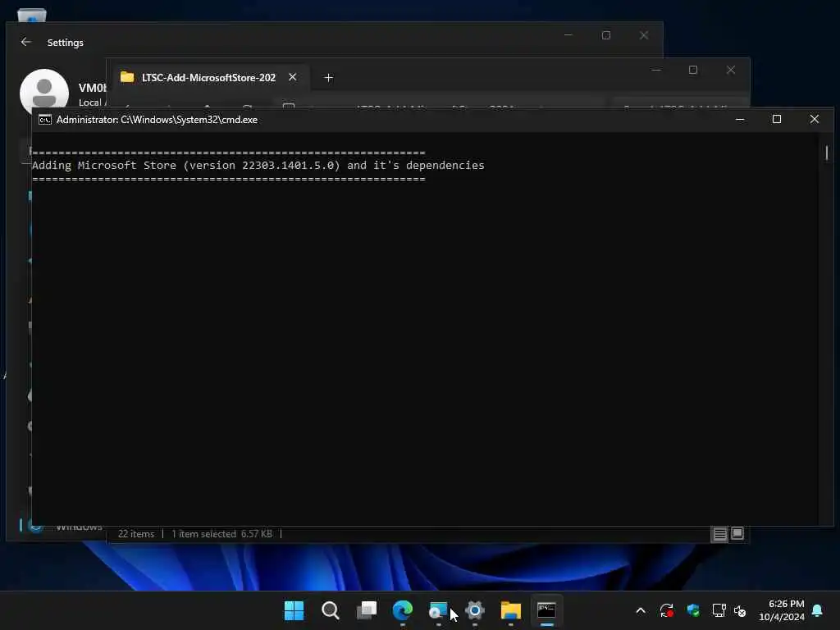The height and width of the screenshot is (630, 840).
Task: Open File Explorer from the taskbar
Action: (510, 610)
